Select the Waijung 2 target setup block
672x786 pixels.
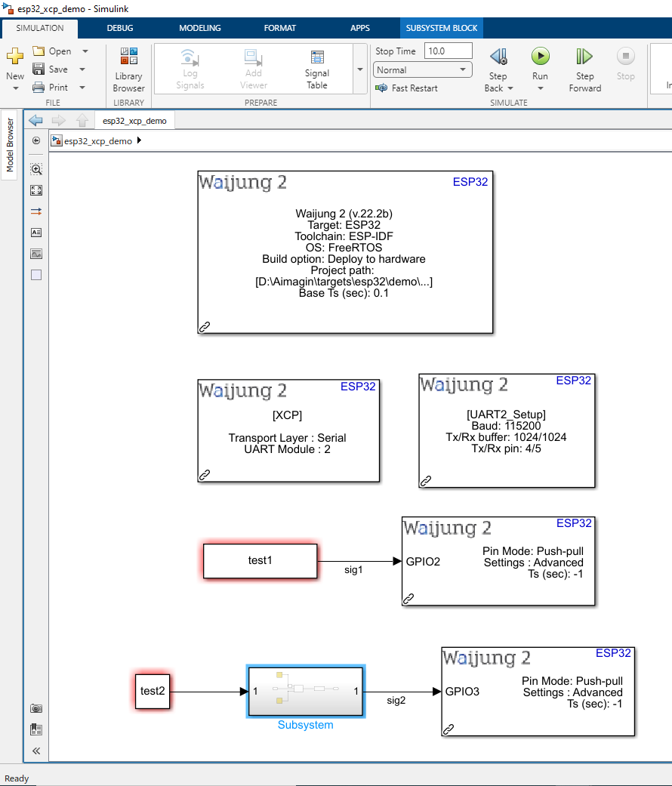pos(345,252)
